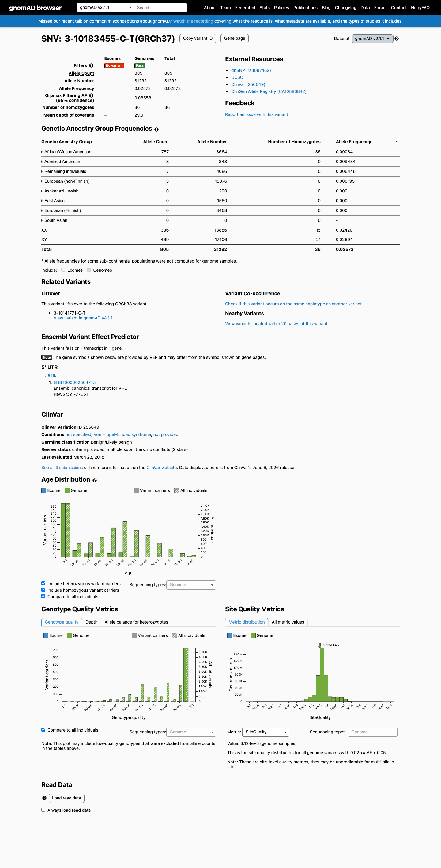Open the About menu item
The height and width of the screenshot is (868, 441).
(x=210, y=8)
